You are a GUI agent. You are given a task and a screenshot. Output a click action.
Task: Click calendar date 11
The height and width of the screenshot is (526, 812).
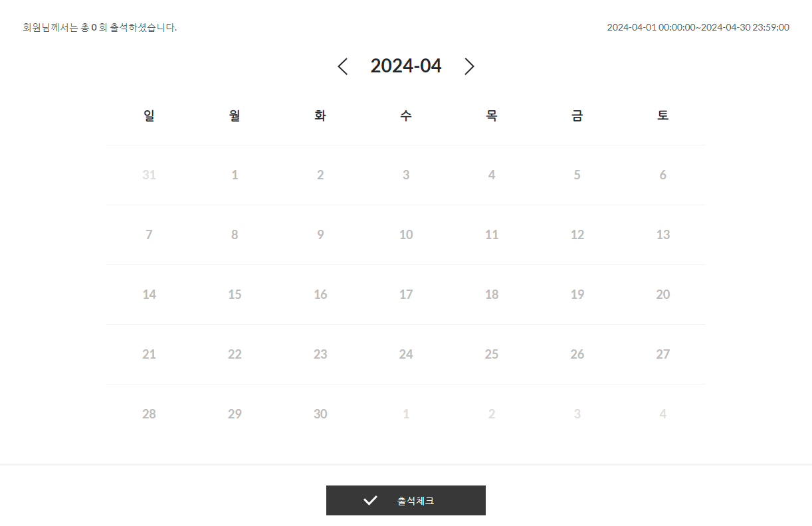[492, 235]
